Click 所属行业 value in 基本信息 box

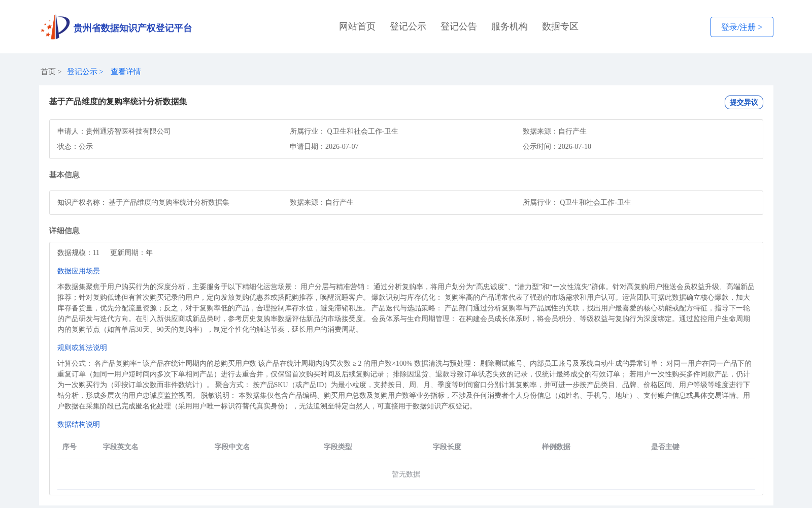(595, 202)
